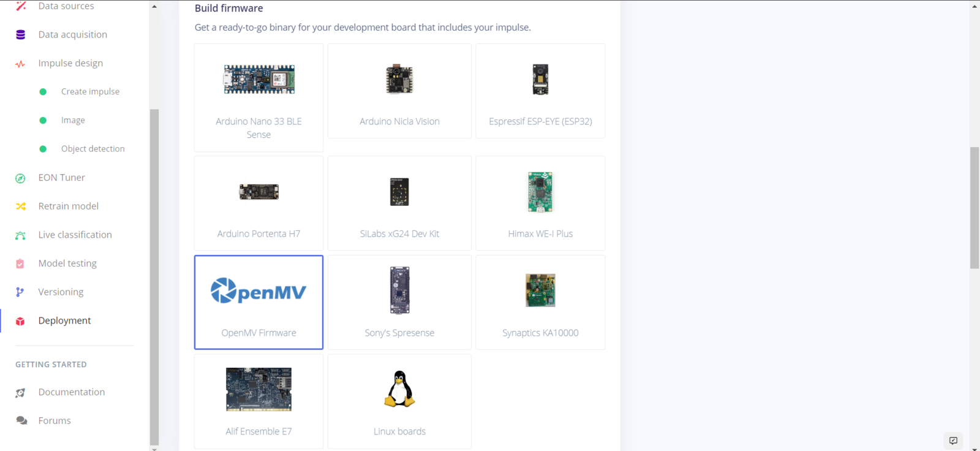Open the Object detection page

point(93,149)
